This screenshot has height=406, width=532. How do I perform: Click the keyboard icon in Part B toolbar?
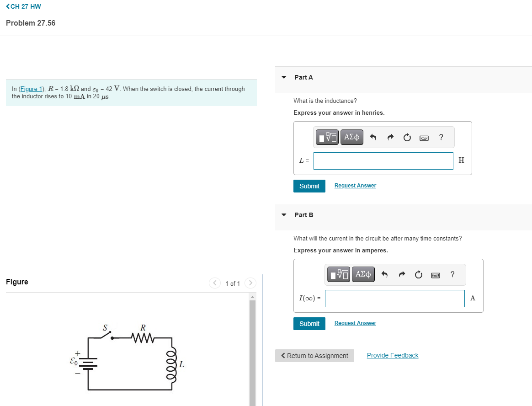(435, 275)
